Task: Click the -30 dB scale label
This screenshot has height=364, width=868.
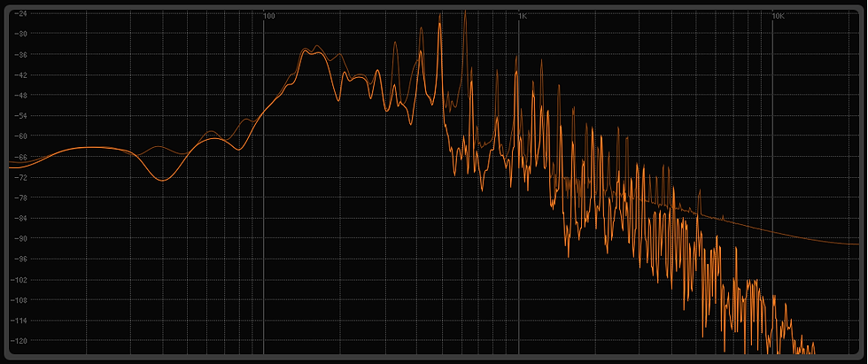Action: tap(22, 34)
